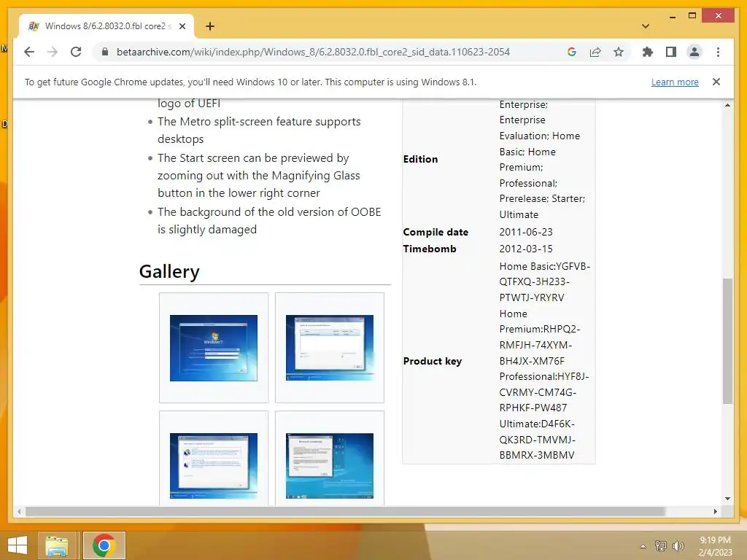Screen dimensions: 747x560
Task: Open first gallery thumbnail with Windows 7 logo
Action: [214, 348]
